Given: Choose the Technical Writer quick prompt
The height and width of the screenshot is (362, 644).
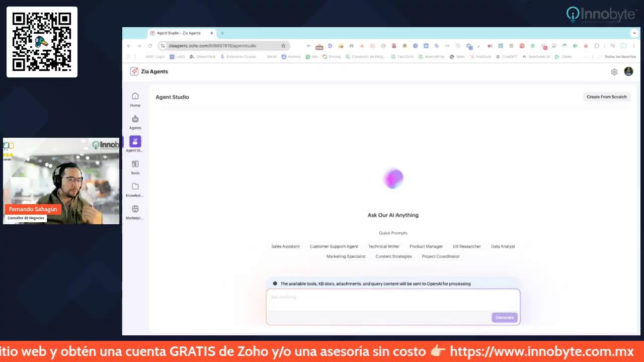Looking at the screenshot, I should coord(384,246).
